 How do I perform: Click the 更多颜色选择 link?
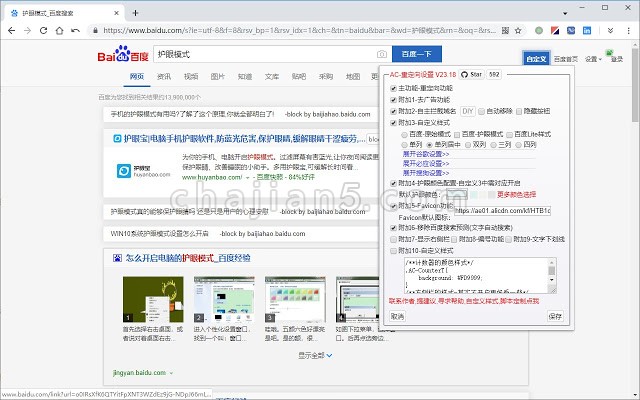[516, 195]
